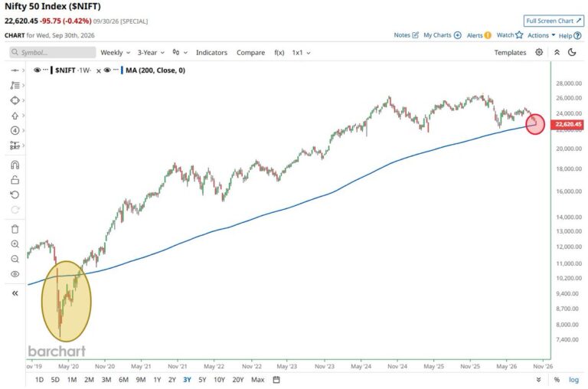
Task: Switch to dark mode moon icon
Action: click(x=572, y=52)
